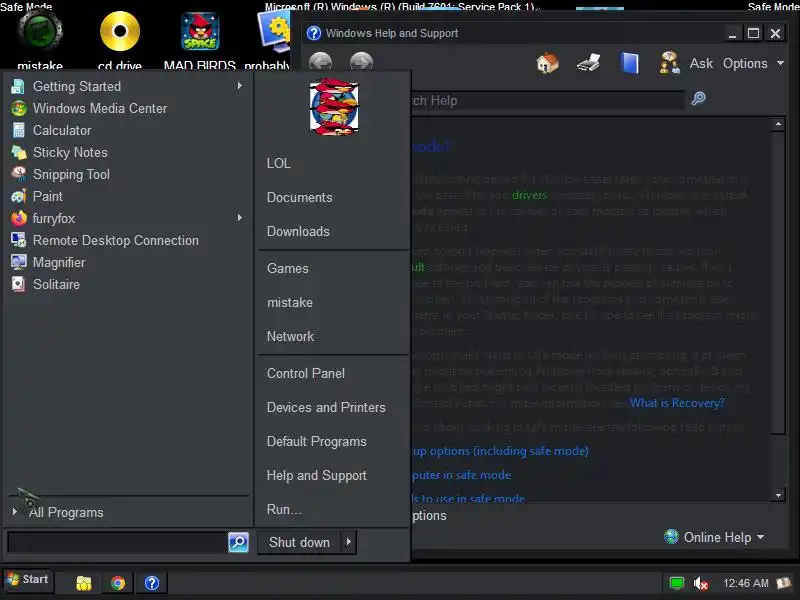Maximize the Windows Help and Support window
The width and height of the screenshot is (800, 600).
(754, 33)
